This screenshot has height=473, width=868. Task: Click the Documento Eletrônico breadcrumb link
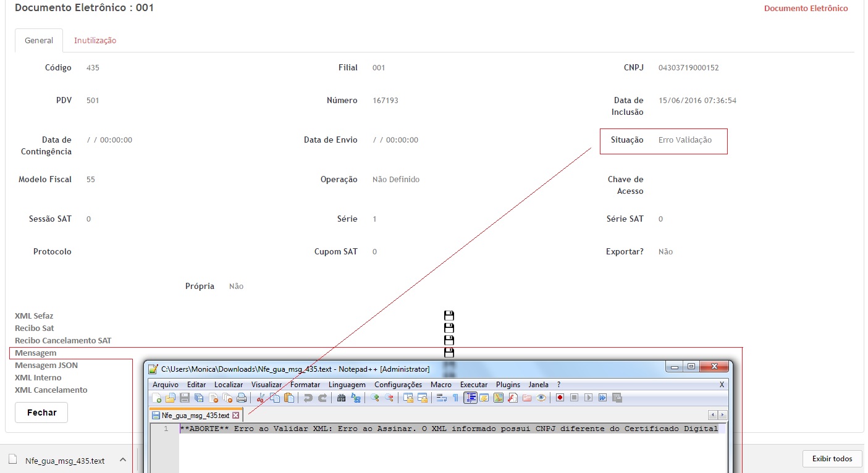pyautogui.click(x=806, y=9)
